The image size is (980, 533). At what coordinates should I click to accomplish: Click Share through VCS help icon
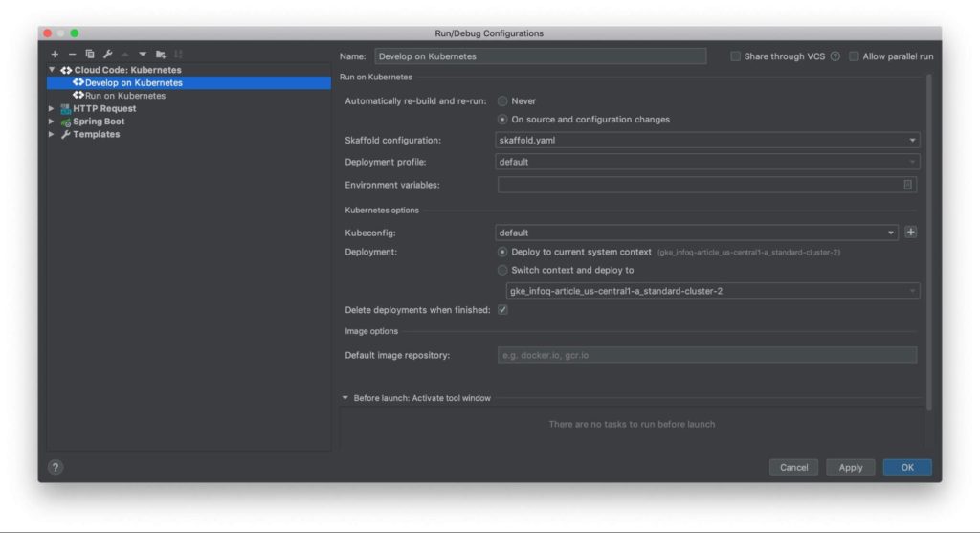click(835, 56)
